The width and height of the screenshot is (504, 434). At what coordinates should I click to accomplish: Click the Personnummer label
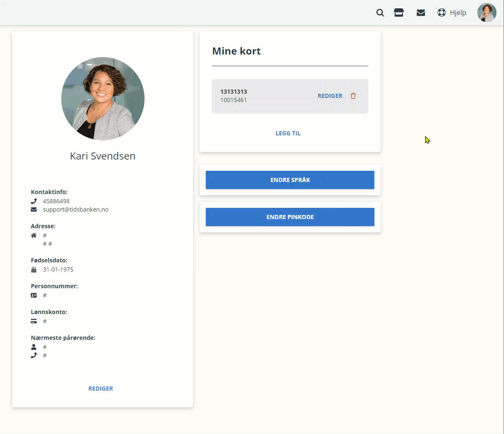pyautogui.click(x=54, y=286)
